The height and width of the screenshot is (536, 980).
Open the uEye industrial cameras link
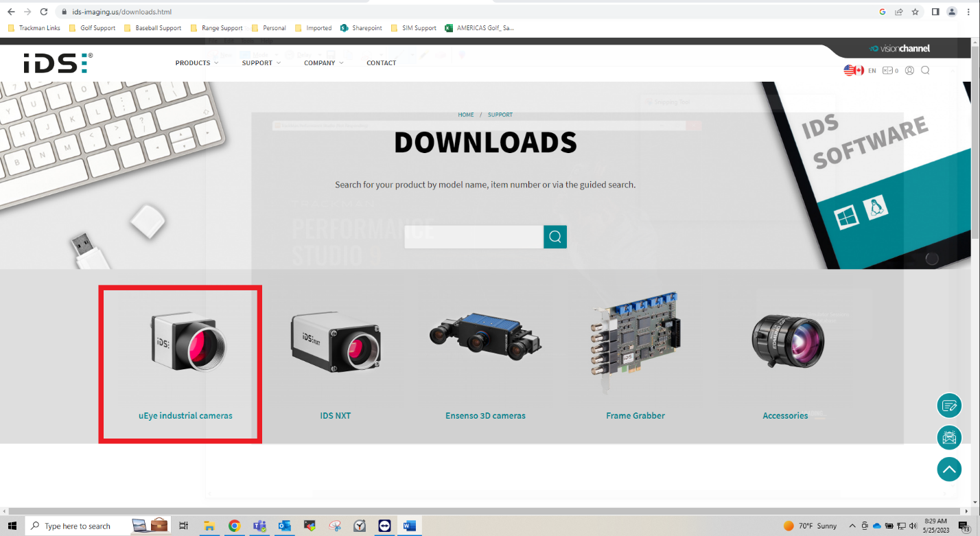(x=185, y=416)
